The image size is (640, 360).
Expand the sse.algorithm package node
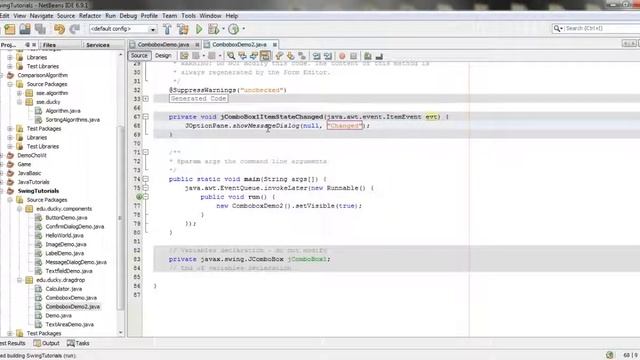pyautogui.click(x=19, y=93)
